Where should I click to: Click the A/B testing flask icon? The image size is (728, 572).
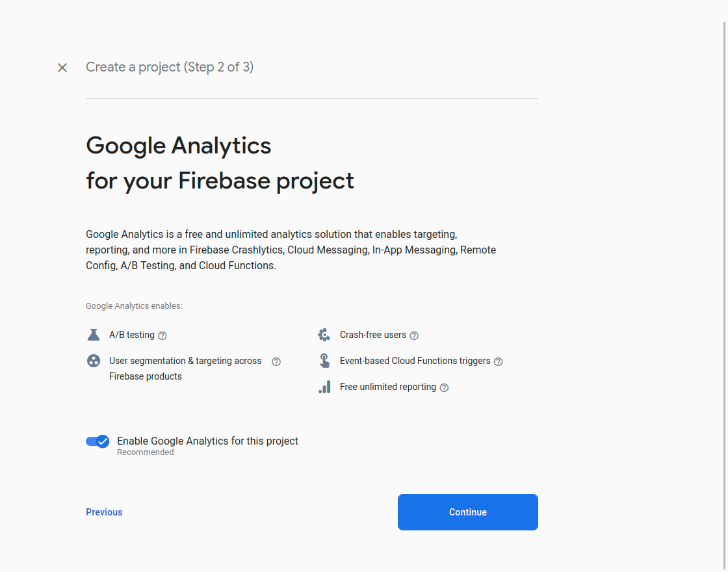click(94, 334)
